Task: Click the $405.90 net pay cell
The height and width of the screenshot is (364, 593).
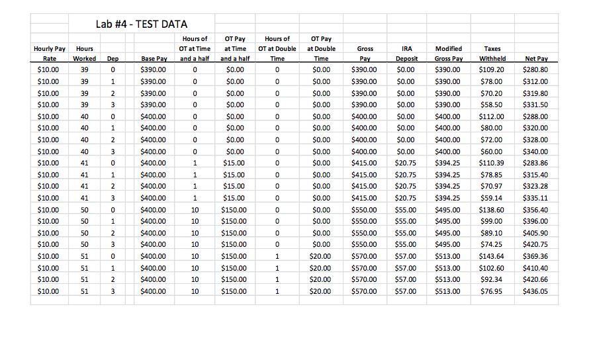Action: coord(535,233)
